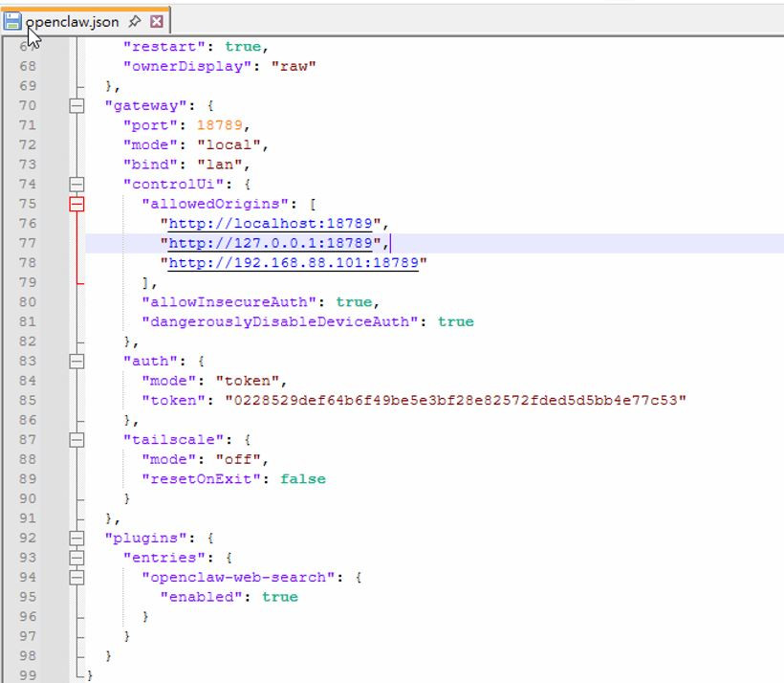
Task: Click the true value after "enabled"
Action: (x=280, y=597)
